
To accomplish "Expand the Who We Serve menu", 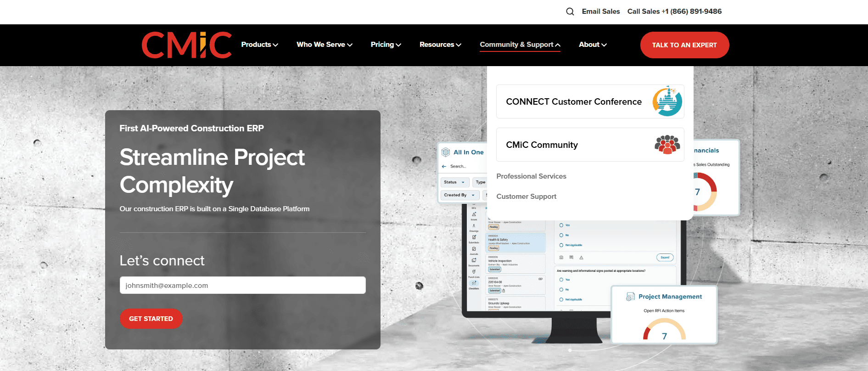I will tap(324, 45).
